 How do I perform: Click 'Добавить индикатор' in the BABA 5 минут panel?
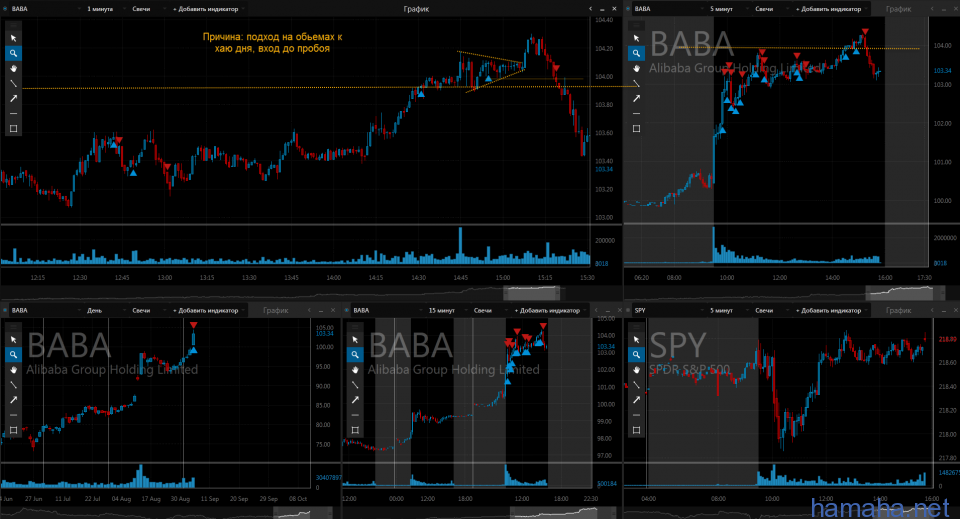tap(830, 9)
